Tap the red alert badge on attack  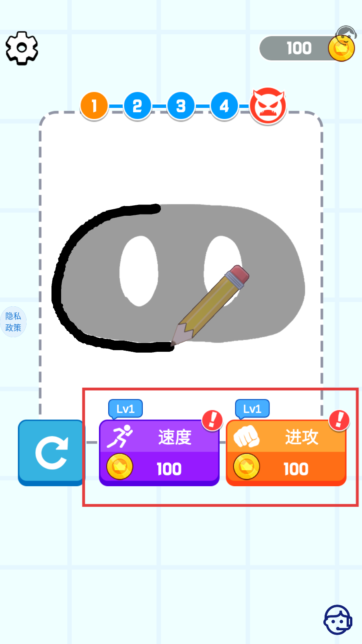click(x=339, y=420)
